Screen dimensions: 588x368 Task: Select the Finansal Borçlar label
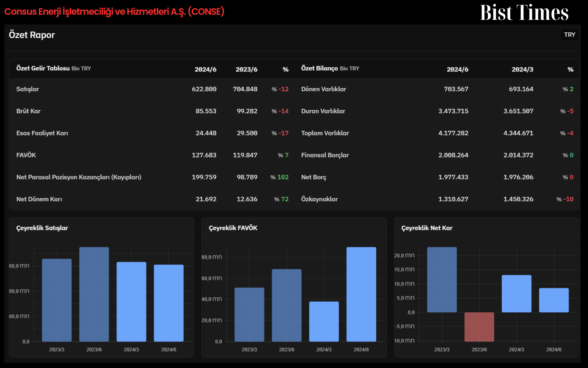(325, 155)
